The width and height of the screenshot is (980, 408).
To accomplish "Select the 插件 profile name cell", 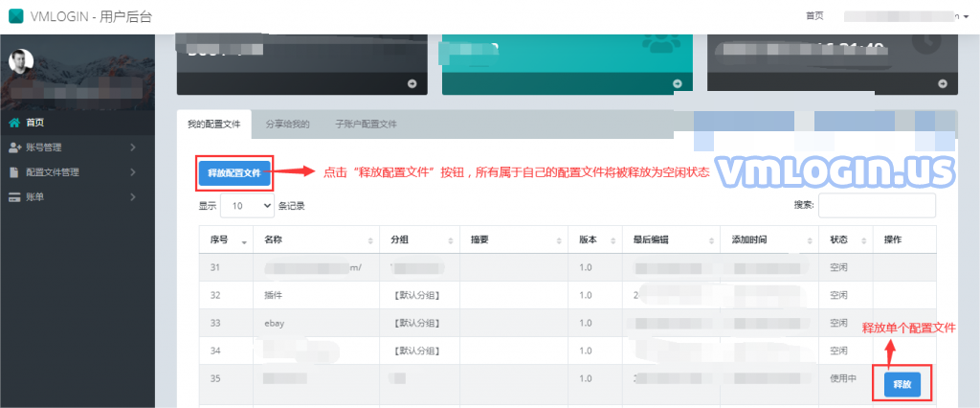I will click(317, 295).
